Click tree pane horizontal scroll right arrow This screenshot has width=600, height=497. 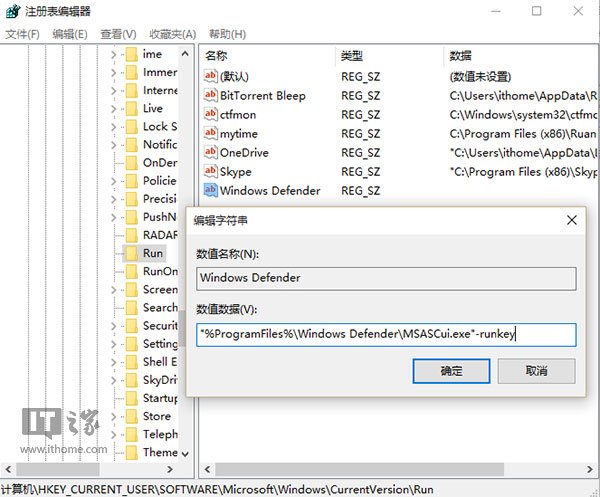click(x=170, y=469)
